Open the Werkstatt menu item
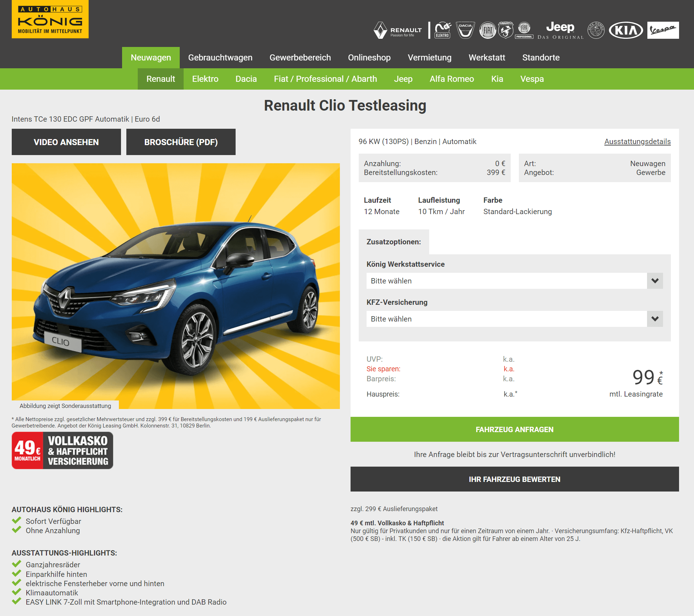 [x=487, y=58]
